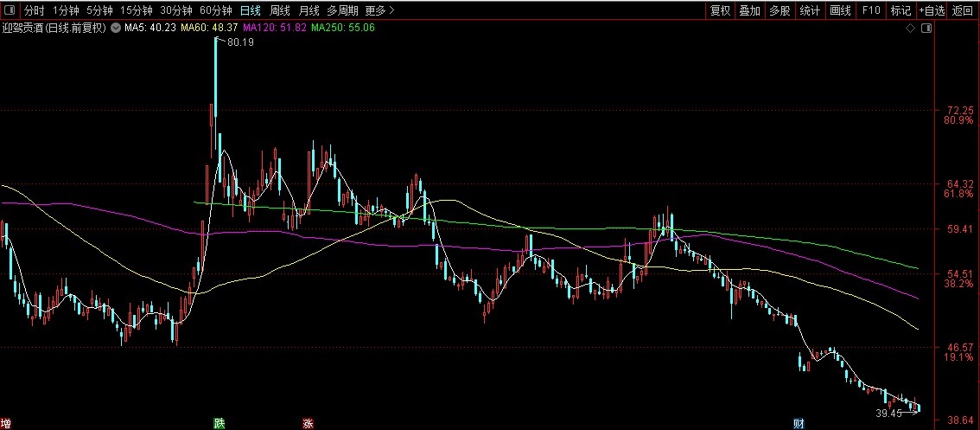Image resolution: width=980 pixels, height=430 pixels.
Task: Open the indicator dropdown beside stock name
Action: point(116,29)
